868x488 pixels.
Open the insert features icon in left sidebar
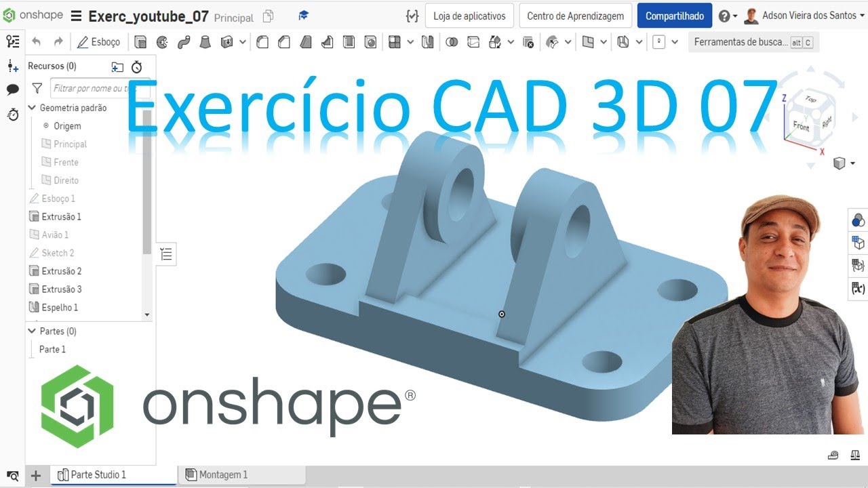pos(13,66)
